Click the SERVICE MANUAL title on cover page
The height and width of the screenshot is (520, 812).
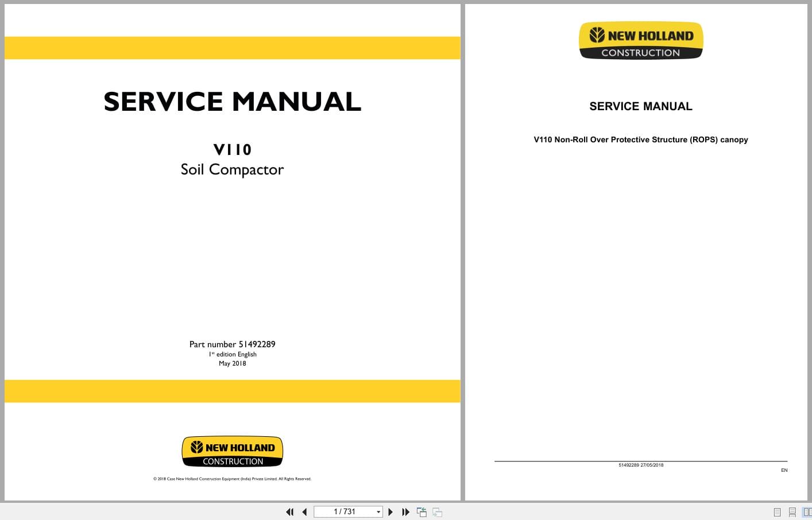[x=233, y=102]
